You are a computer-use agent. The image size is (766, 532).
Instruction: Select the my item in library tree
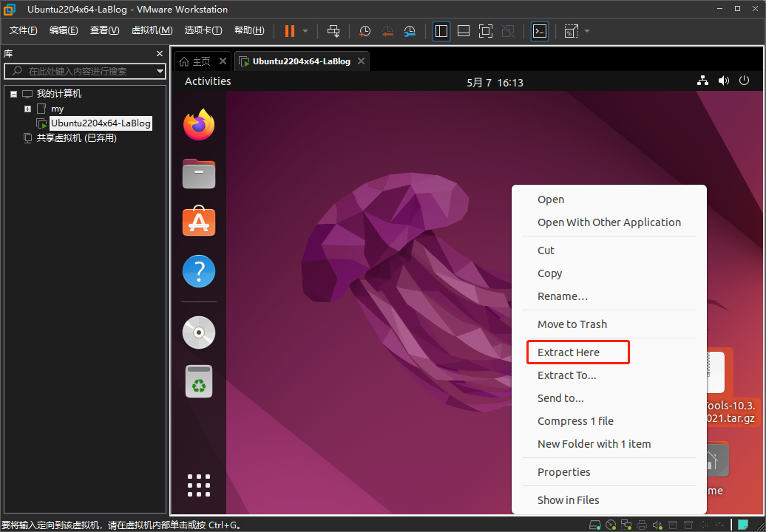click(x=57, y=109)
